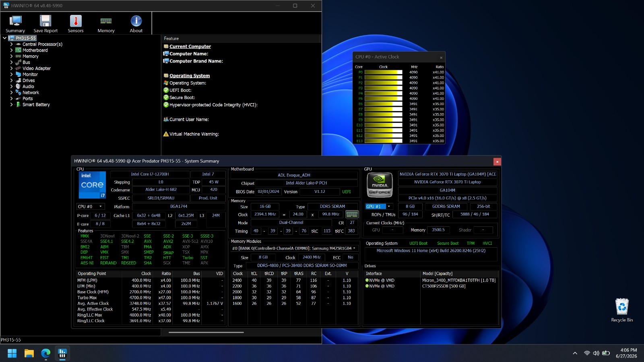Click the E13 core clock bar
This screenshot has height=362, width=644.
[383, 141]
